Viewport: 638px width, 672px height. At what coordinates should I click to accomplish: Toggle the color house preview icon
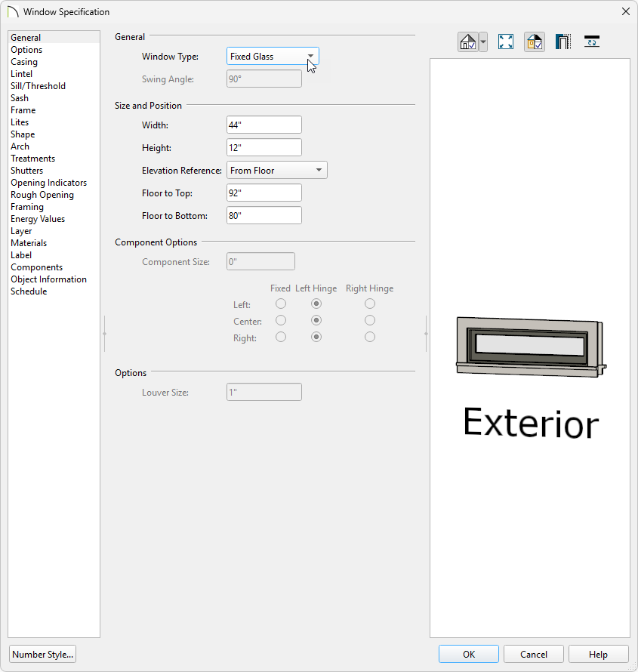coord(535,42)
